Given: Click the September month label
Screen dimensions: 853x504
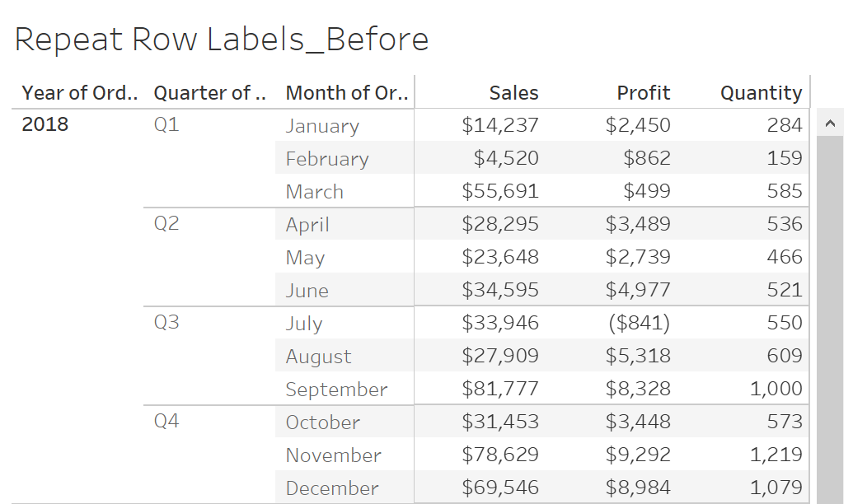Looking at the screenshot, I should pos(336,390).
